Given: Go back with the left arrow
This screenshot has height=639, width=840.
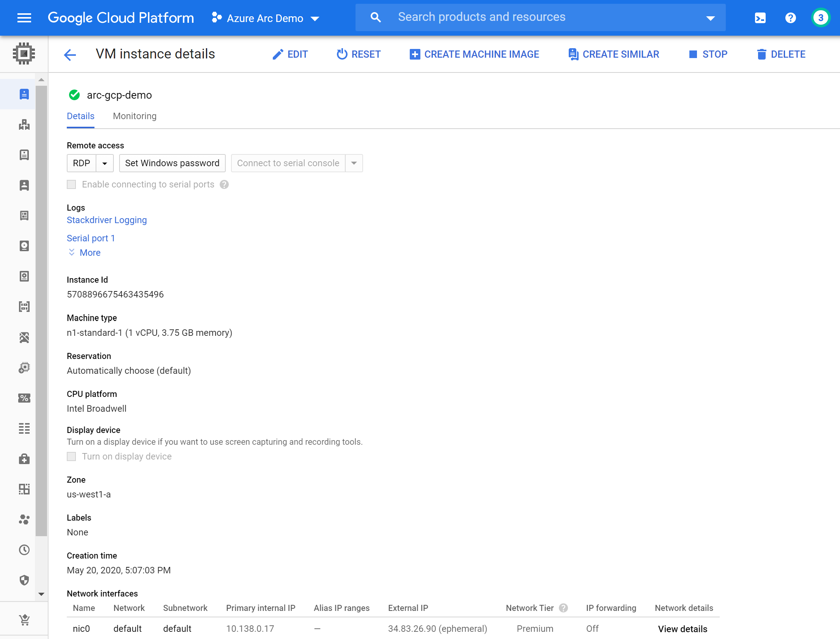Looking at the screenshot, I should pyautogui.click(x=70, y=54).
